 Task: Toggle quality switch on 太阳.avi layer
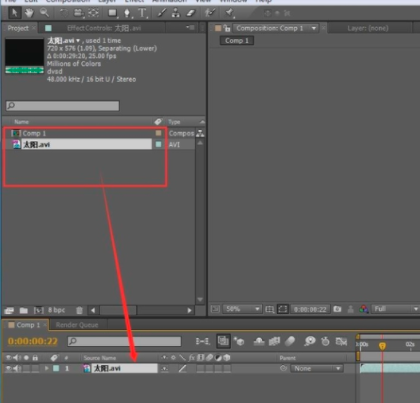(182, 368)
